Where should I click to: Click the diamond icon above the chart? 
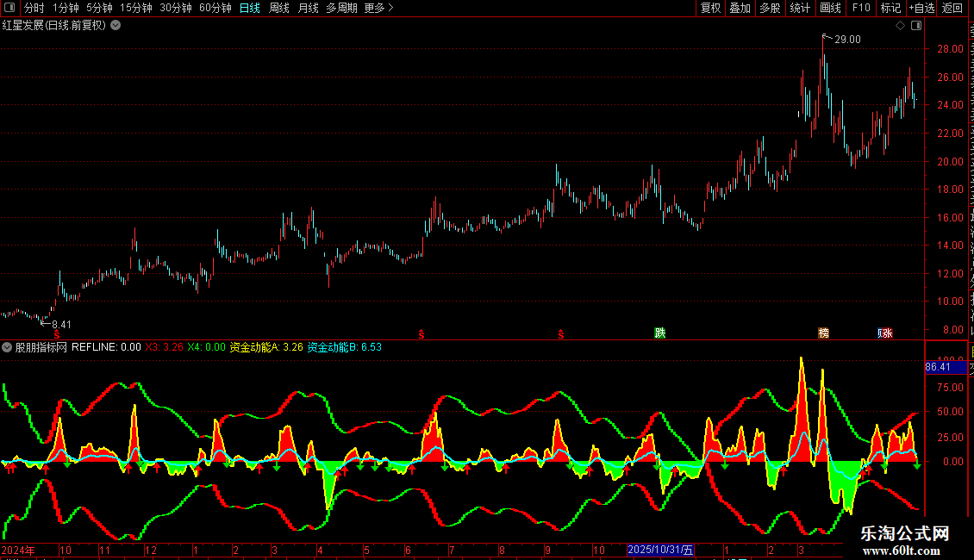click(x=900, y=26)
